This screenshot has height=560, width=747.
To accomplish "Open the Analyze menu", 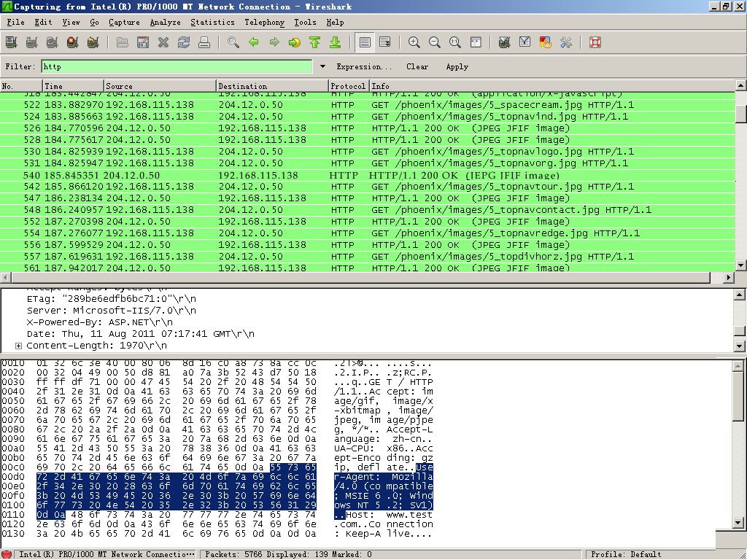I will click(x=166, y=23).
